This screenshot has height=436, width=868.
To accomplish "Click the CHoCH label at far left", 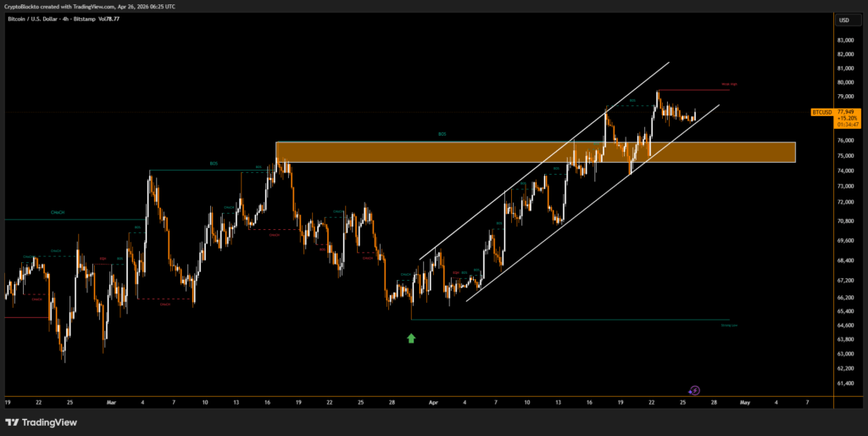I will pos(58,214).
